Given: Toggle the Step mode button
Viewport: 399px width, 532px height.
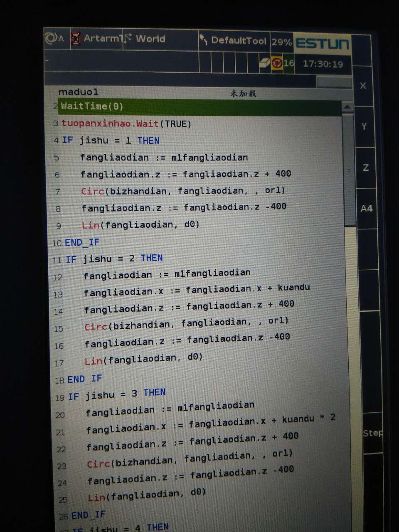Looking at the screenshot, I should [372, 433].
